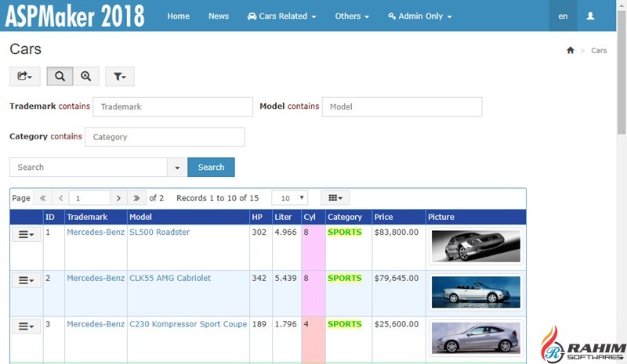Open the grid view layout dropdown

tap(335, 198)
